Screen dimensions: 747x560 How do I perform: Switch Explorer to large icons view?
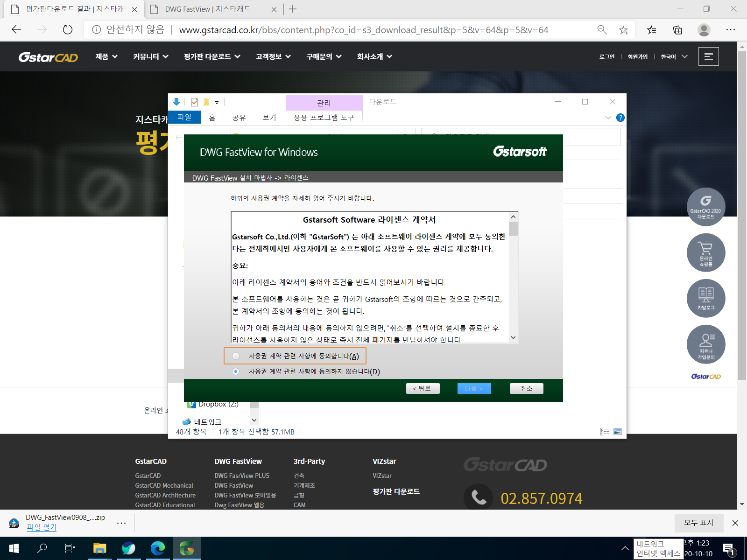[x=618, y=432]
